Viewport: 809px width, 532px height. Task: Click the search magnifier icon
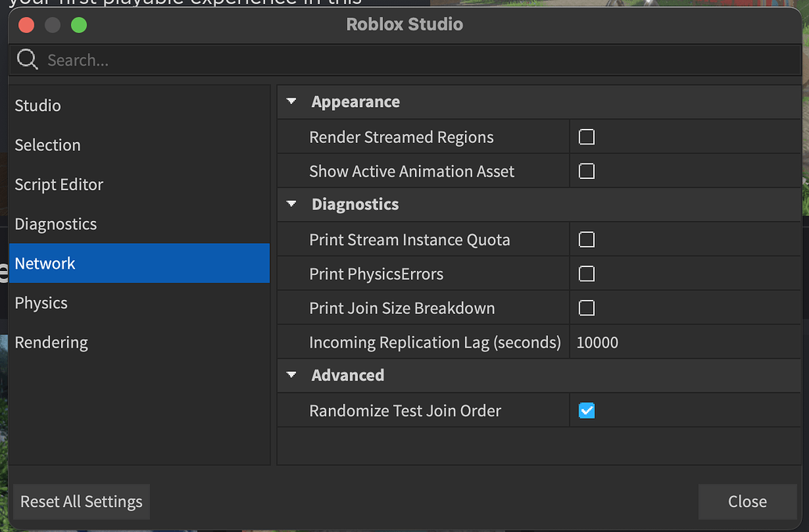[27, 59]
